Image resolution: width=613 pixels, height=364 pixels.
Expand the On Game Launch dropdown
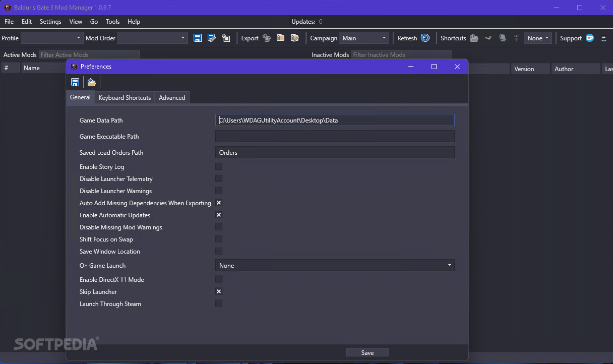(x=335, y=265)
